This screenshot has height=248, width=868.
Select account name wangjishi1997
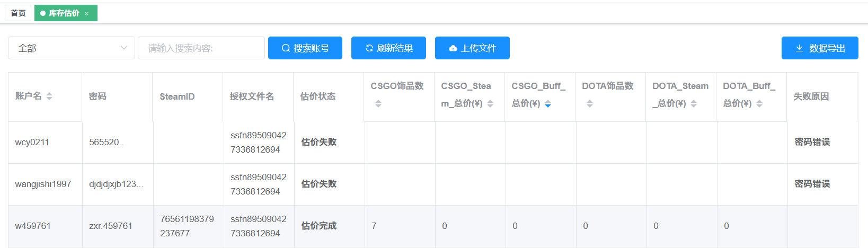[43, 184]
